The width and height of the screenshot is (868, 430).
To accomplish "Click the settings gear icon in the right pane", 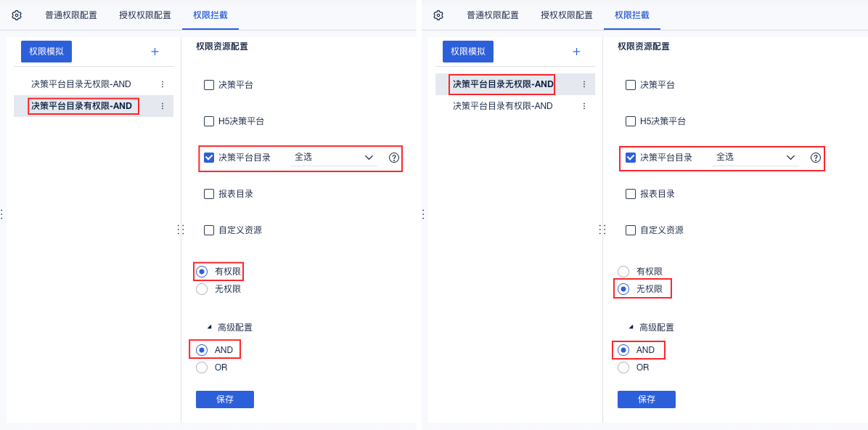I will point(438,15).
